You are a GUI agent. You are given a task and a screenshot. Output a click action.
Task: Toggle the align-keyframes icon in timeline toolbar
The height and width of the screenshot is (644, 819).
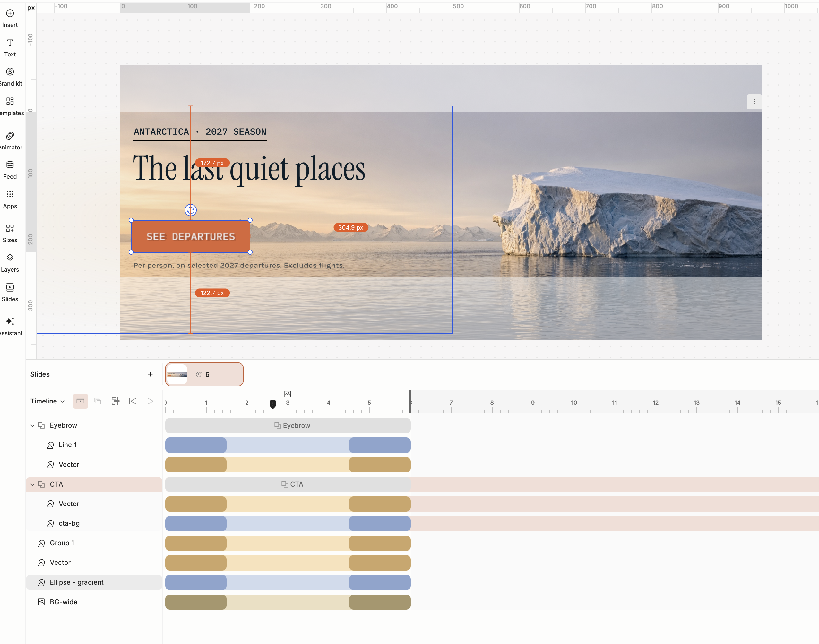point(116,401)
